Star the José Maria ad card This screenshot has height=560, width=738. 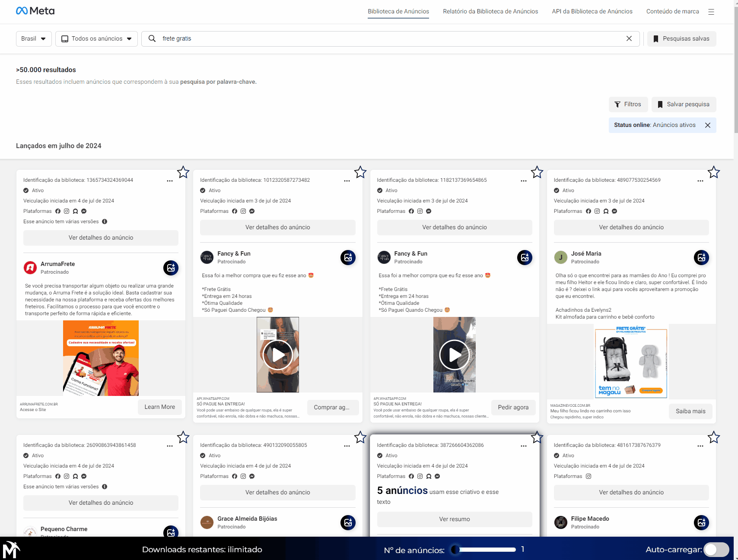tap(713, 172)
